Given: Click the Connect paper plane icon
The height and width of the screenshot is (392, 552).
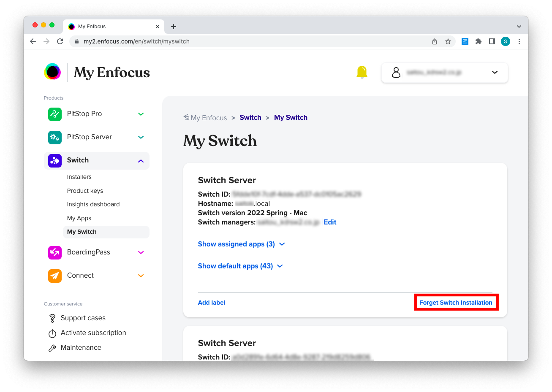Looking at the screenshot, I should [55, 276].
